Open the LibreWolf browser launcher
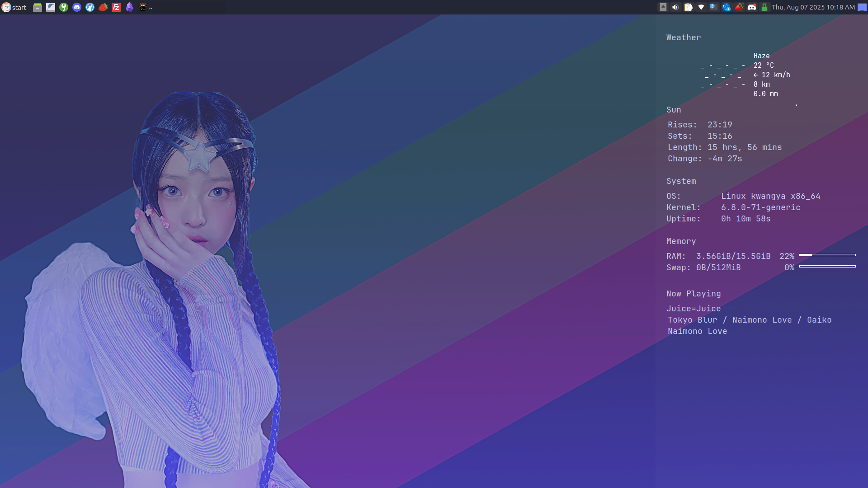The width and height of the screenshot is (868, 488). click(x=90, y=7)
